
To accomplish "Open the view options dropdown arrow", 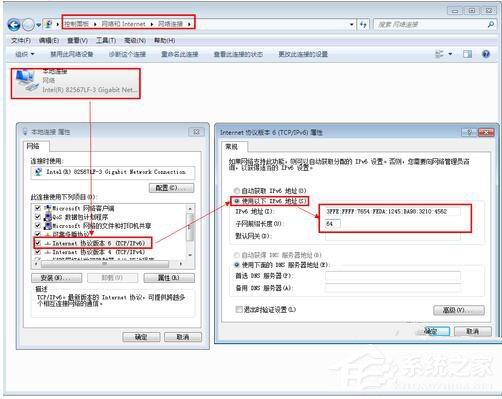I will [x=450, y=54].
